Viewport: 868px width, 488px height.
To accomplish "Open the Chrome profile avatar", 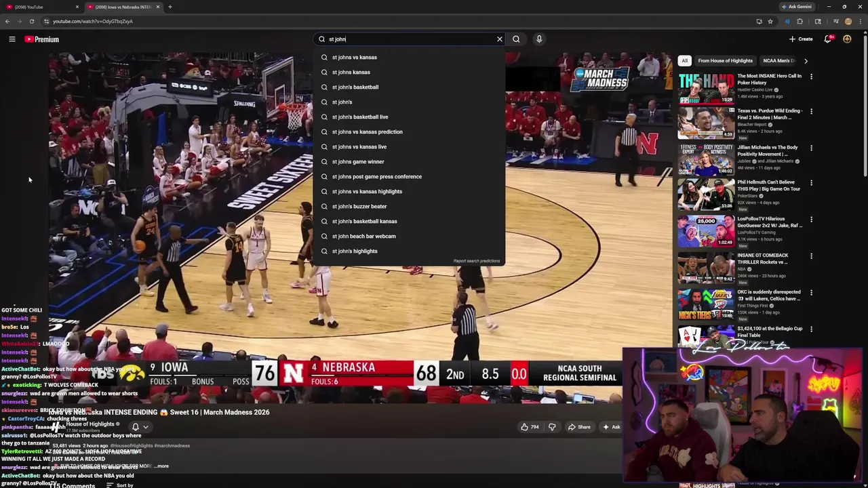I will [x=848, y=21].
